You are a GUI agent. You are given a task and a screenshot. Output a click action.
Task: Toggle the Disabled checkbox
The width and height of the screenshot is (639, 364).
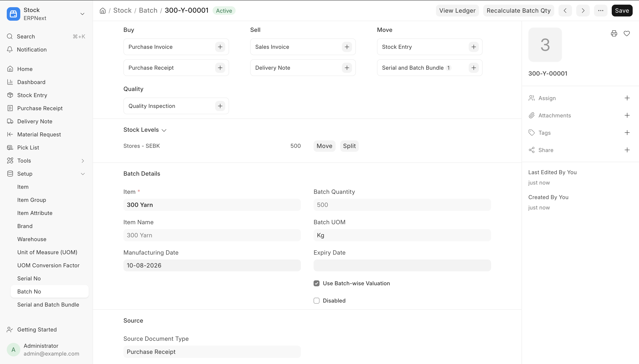[317, 300]
